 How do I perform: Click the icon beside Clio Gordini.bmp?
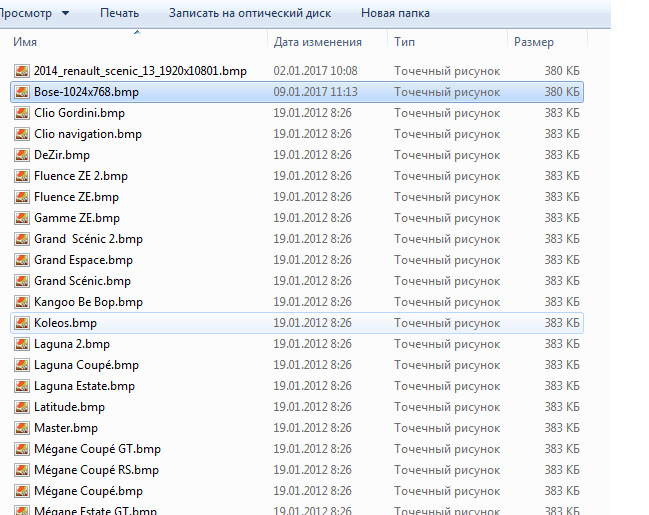[22, 113]
